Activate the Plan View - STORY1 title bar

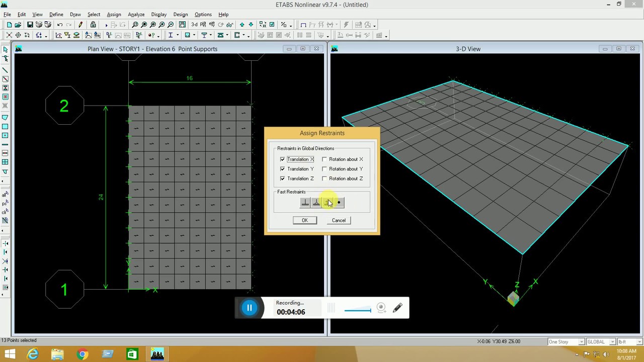coord(152,49)
